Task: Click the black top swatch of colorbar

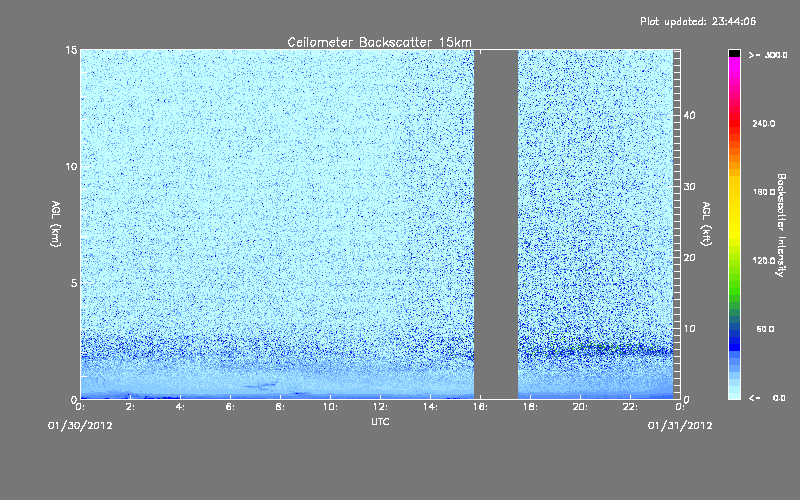Action: point(734,54)
